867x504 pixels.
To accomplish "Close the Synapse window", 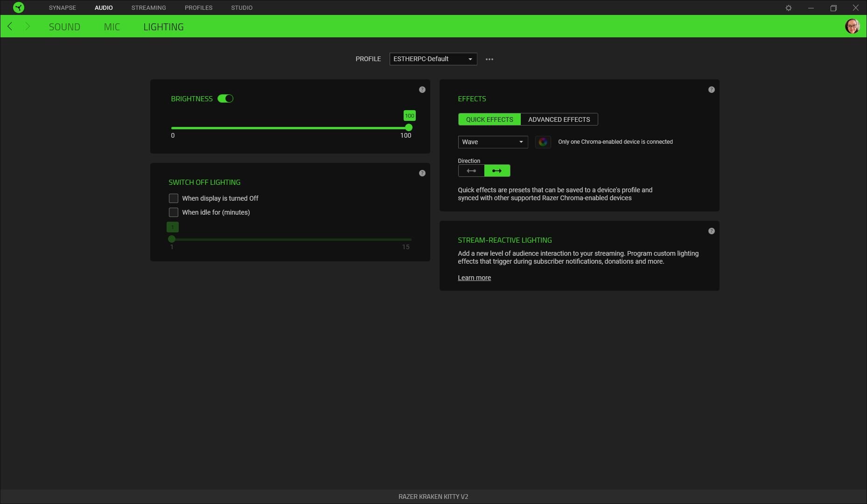I will pyautogui.click(x=856, y=8).
